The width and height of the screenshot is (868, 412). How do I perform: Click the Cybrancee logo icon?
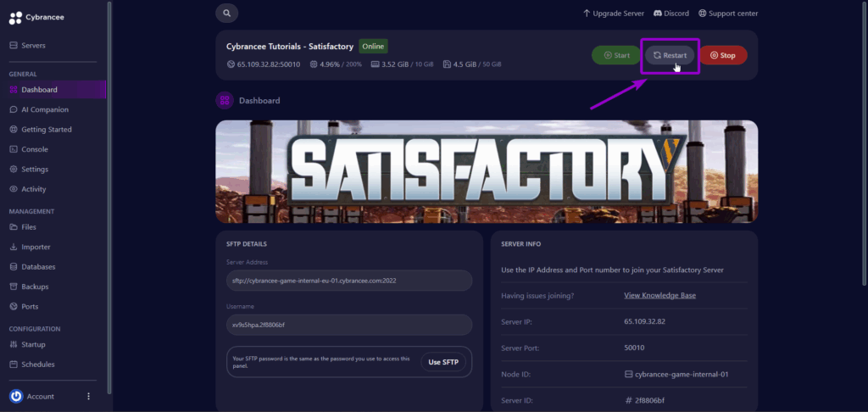pyautogui.click(x=15, y=18)
